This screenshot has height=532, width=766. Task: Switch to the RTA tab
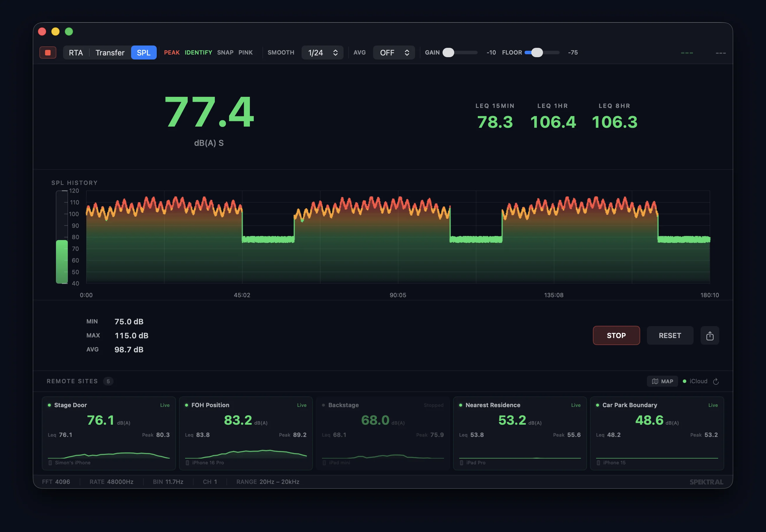(76, 53)
